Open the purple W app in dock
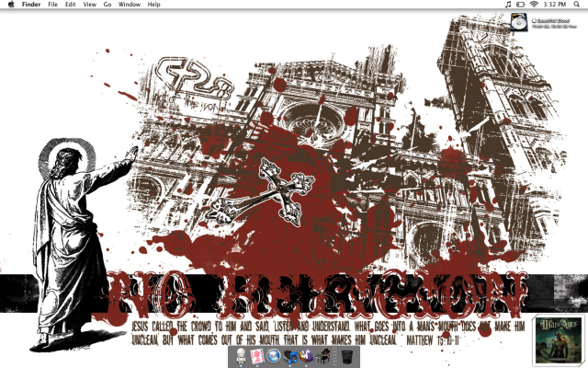The width and height of the screenshot is (588, 368). pos(306,356)
